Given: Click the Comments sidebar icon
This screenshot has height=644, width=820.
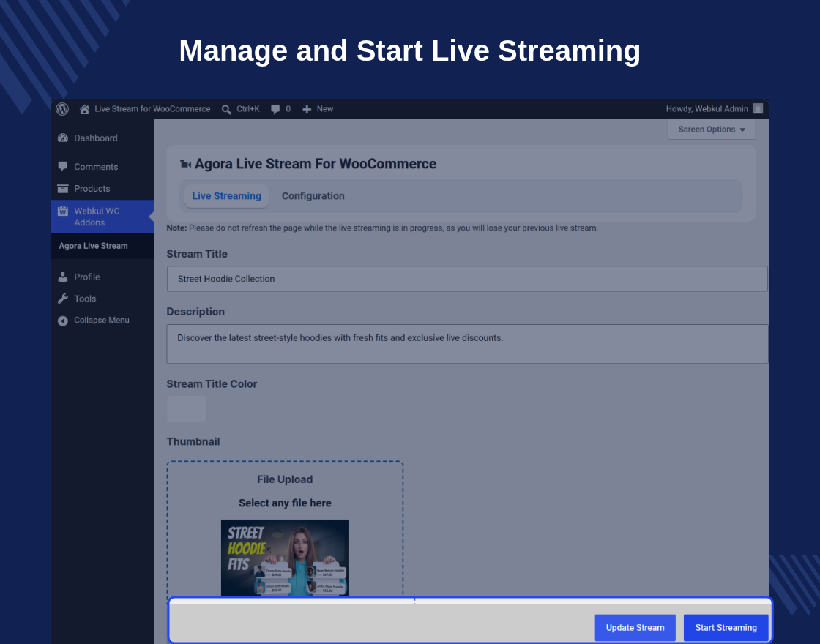Looking at the screenshot, I should click(63, 167).
